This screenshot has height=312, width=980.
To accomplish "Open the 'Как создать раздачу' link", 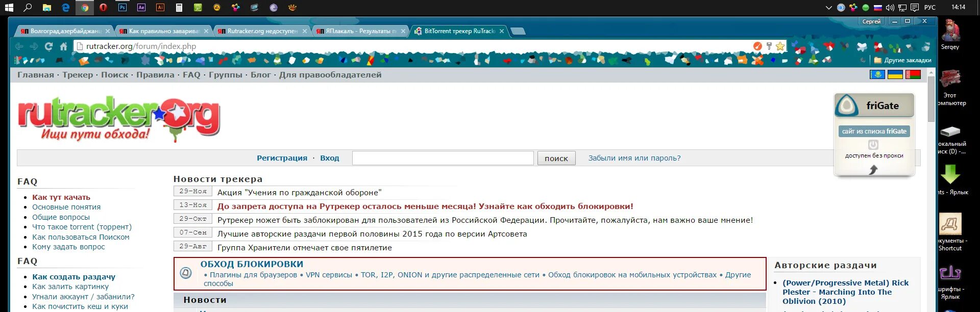I will click(x=73, y=277).
